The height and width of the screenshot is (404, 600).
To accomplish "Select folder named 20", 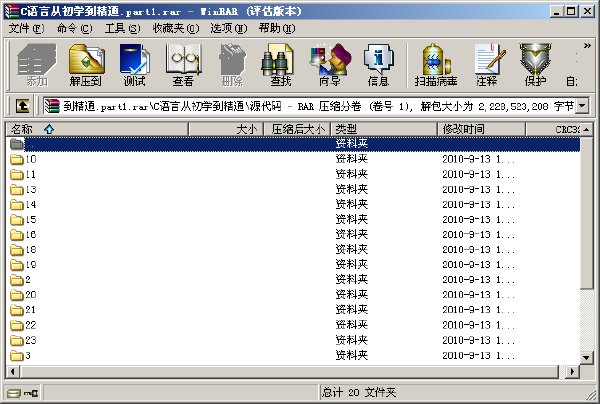I will point(293,295).
